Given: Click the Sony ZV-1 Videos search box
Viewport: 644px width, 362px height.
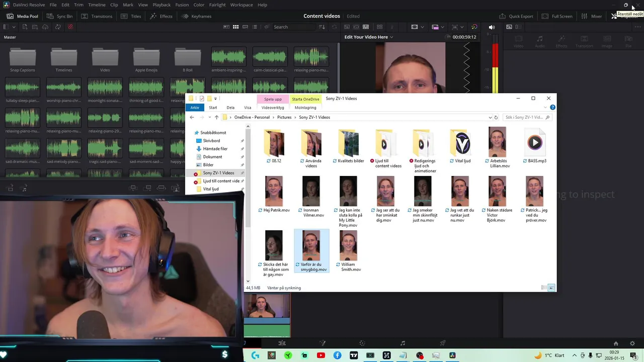Looking at the screenshot, I should tap(527, 117).
